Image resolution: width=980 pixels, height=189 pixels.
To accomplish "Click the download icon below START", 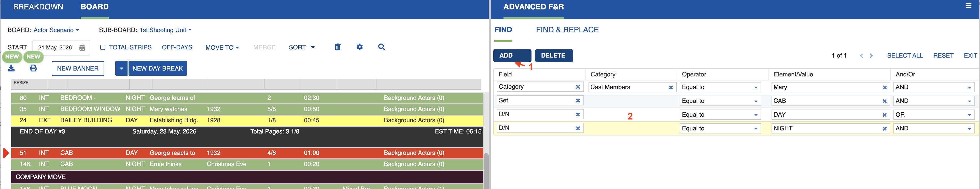I will [x=11, y=68].
